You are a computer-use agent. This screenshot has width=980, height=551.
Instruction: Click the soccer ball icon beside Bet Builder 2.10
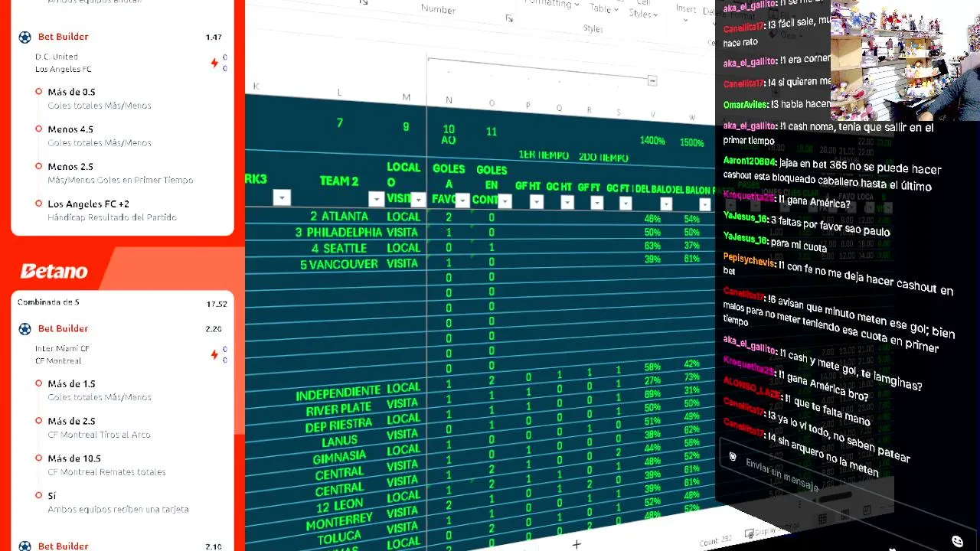24,546
